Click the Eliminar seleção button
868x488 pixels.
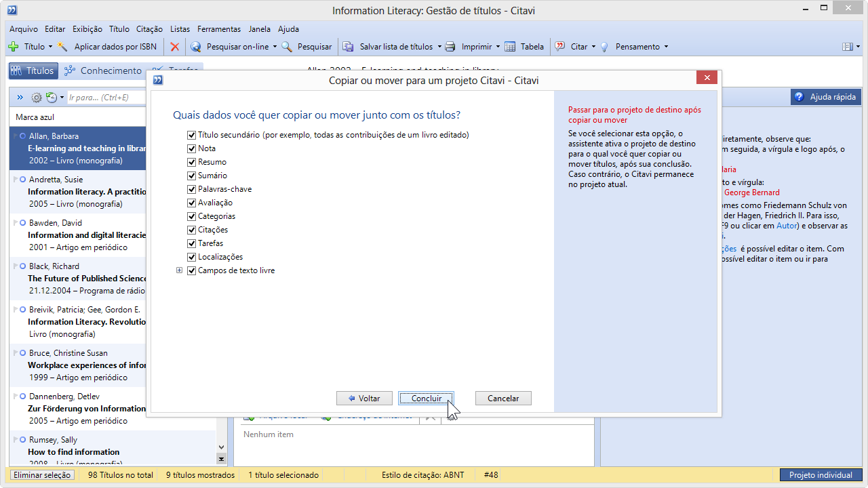tap(42, 475)
